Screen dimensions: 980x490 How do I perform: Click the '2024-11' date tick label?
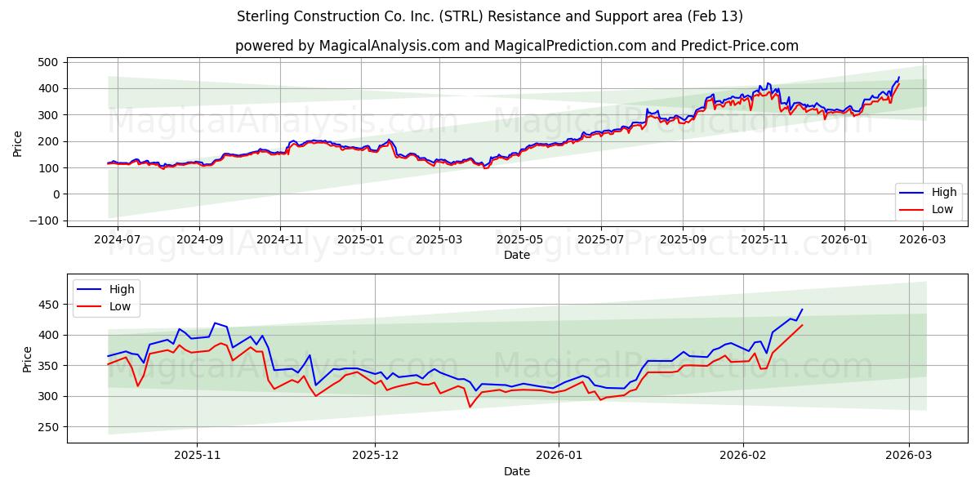coord(280,240)
